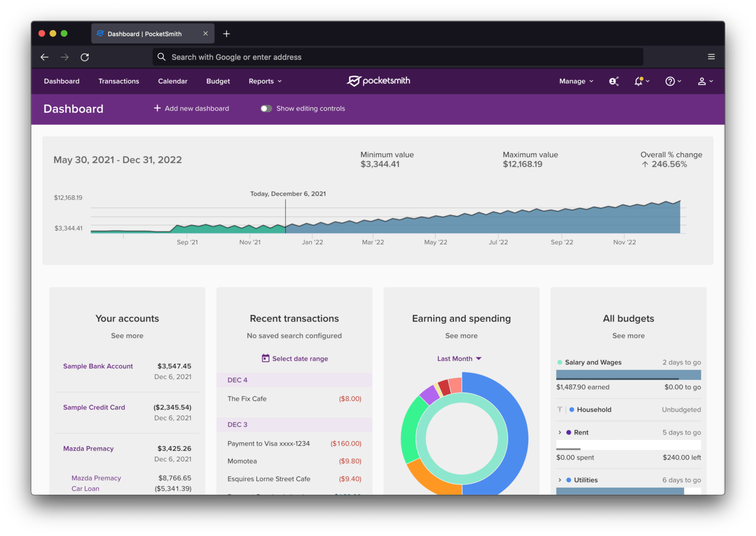Click the calendar icon beside Select date range
Image resolution: width=756 pixels, height=536 pixels.
coord(267,358)
